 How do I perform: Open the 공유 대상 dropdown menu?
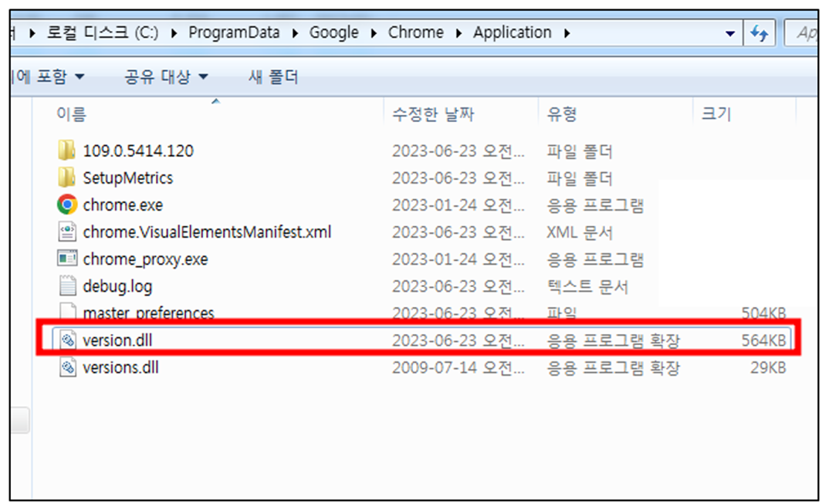coord(166,77)
